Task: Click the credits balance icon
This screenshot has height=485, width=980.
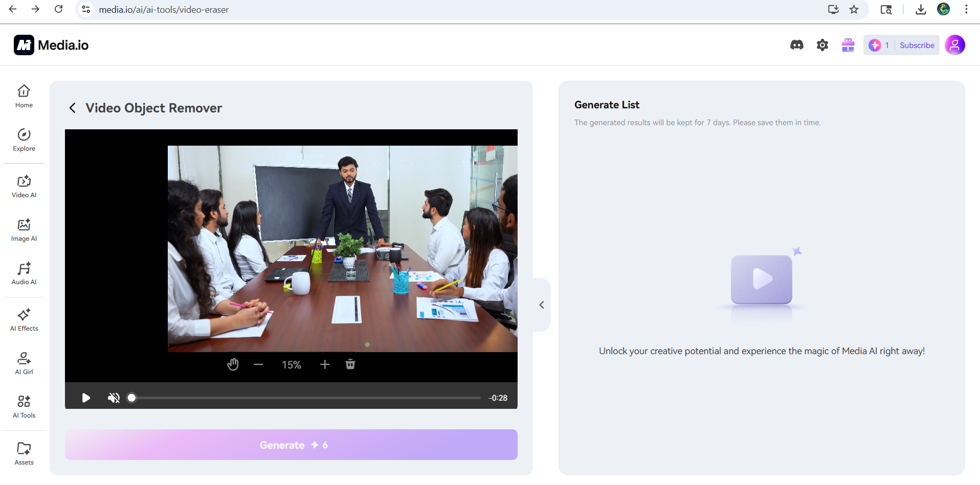Action: 875,45
